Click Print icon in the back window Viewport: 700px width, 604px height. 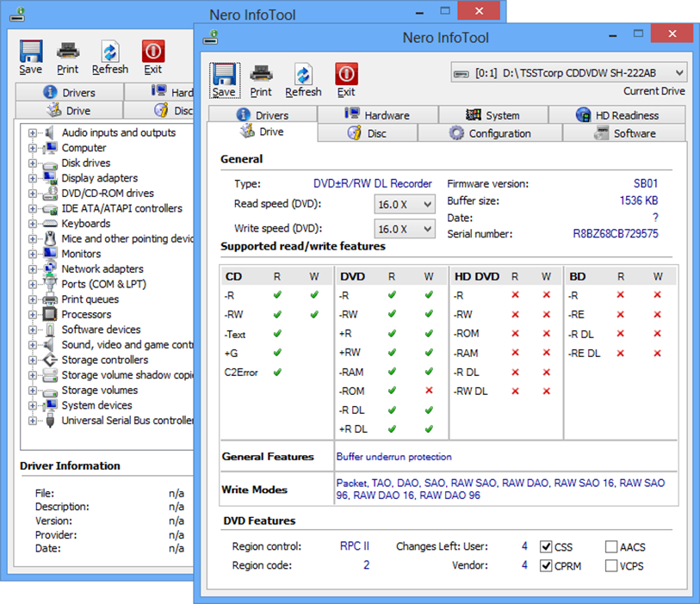68,52
